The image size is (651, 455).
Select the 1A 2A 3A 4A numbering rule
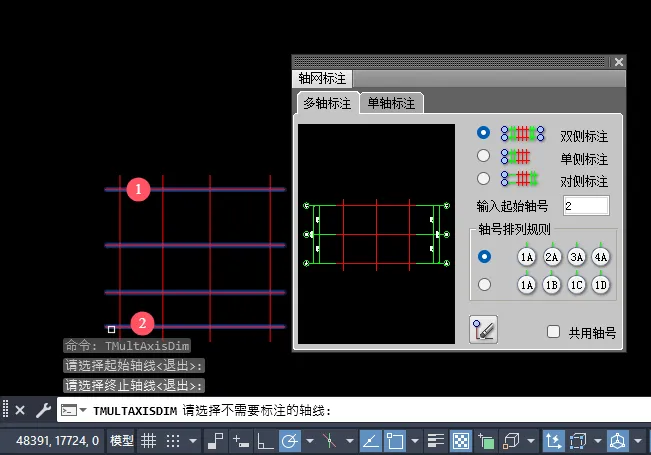click(484, 257)
